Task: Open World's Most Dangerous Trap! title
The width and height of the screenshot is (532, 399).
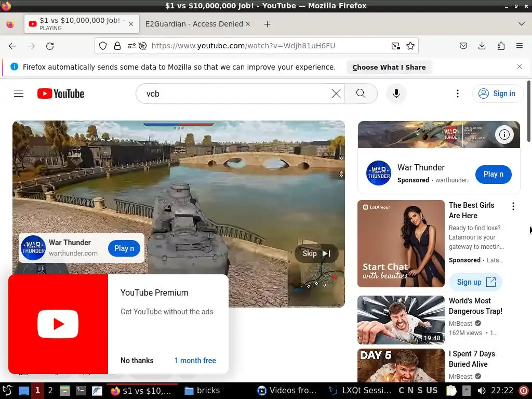Action: click(x=476, y=306)
